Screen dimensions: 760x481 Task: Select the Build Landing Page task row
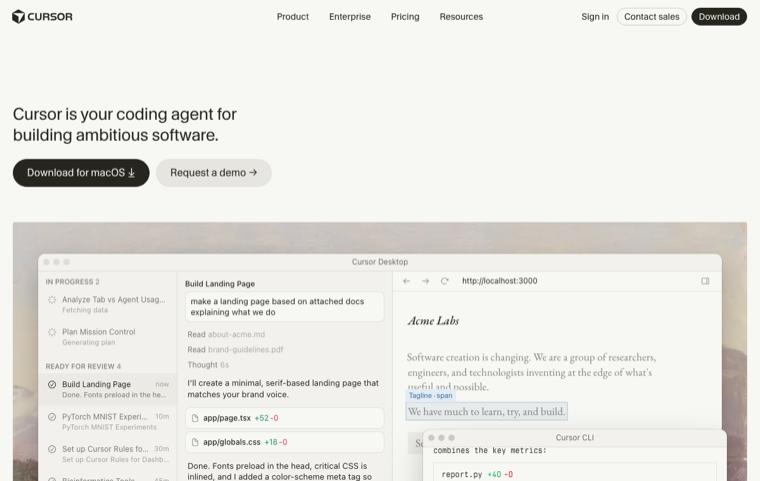[108, 389]
